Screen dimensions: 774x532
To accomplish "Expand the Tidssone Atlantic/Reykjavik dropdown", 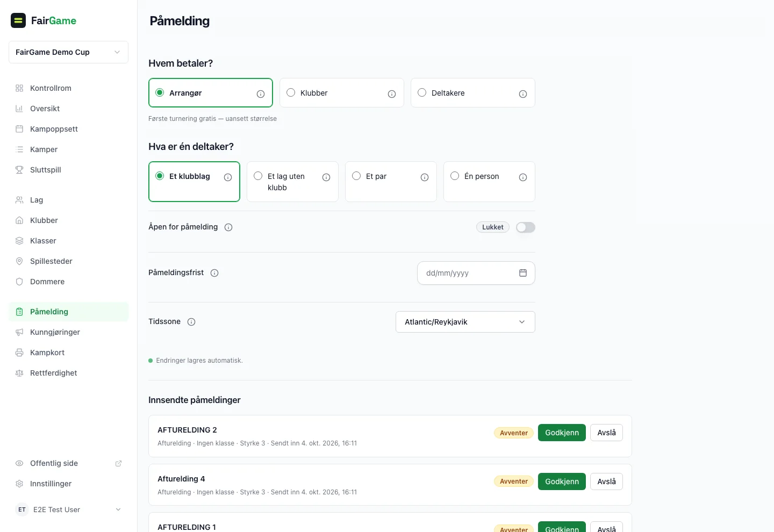I will [x=465, y=322].
